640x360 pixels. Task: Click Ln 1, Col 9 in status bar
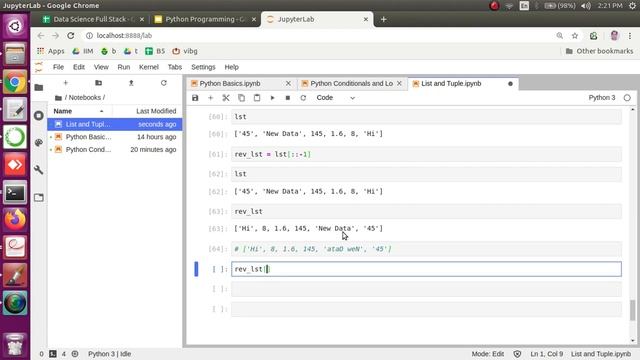click(547, 354)
